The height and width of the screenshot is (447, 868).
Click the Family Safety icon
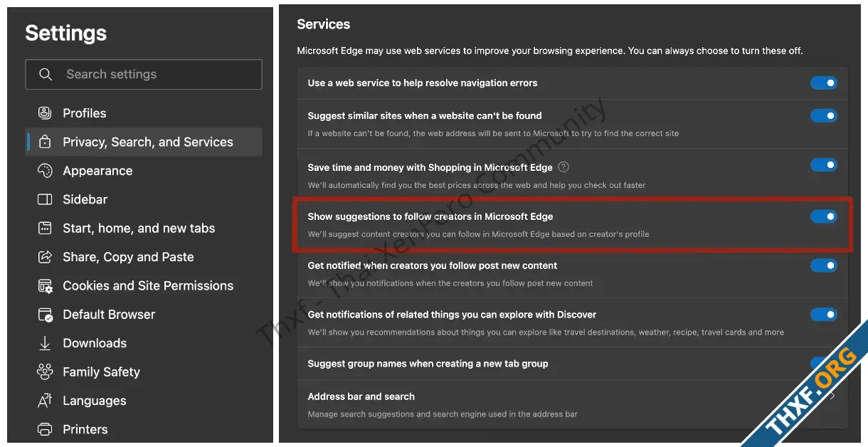tap(45, 372)
